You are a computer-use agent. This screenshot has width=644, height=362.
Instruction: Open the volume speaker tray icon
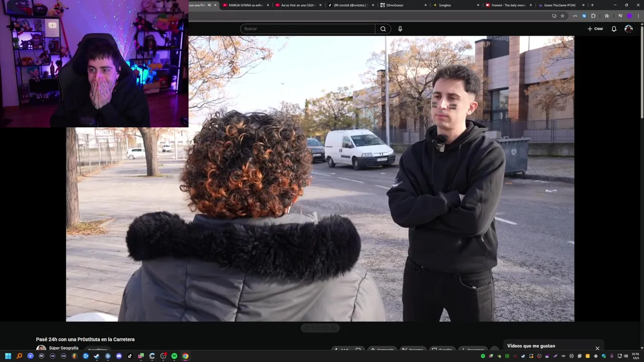tap(625, 356)
